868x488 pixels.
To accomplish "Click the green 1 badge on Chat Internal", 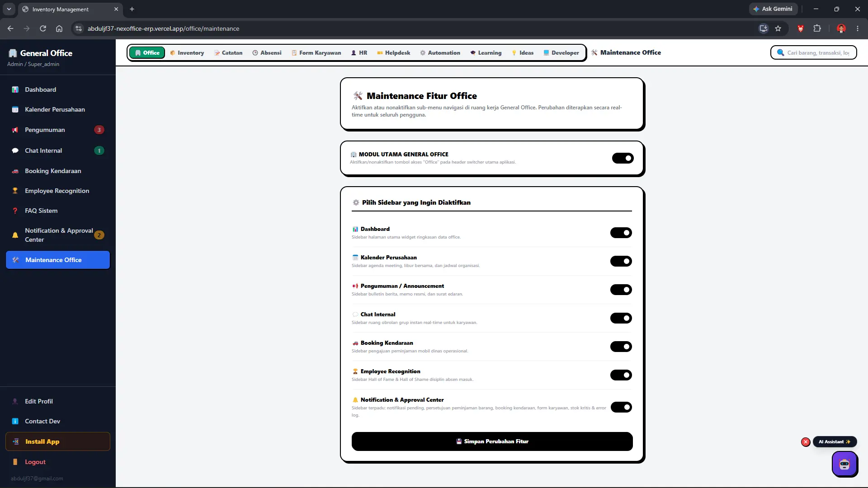I will tap(99, 150).
